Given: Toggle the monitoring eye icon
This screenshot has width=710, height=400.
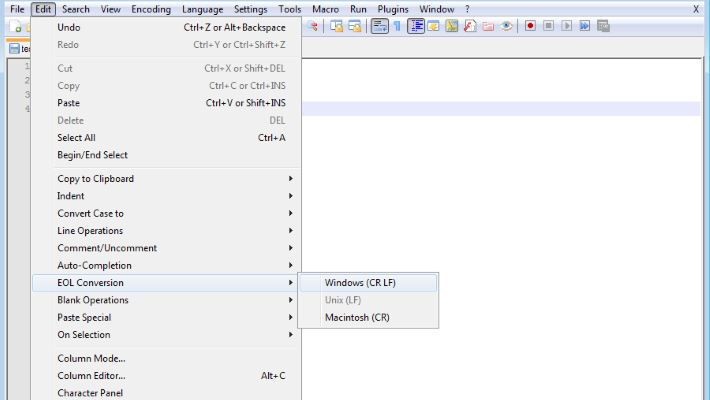Looking at the screenshot, I should tap(506, 26).
